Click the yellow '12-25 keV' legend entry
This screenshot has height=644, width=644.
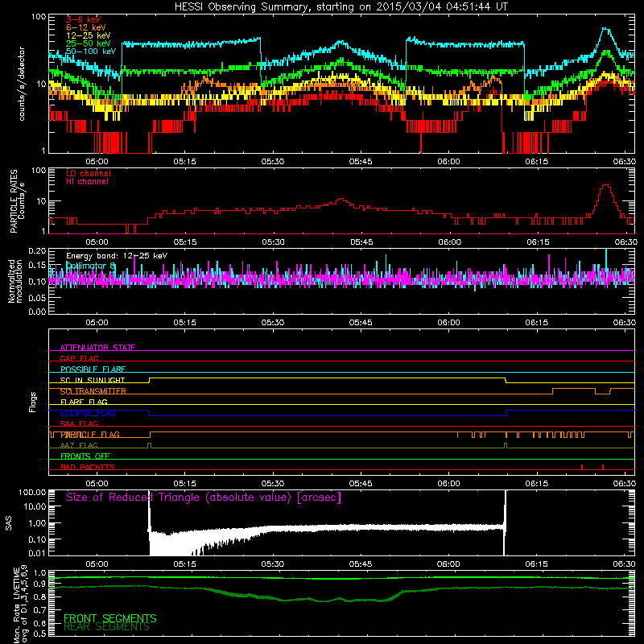[x=89, y=35]
